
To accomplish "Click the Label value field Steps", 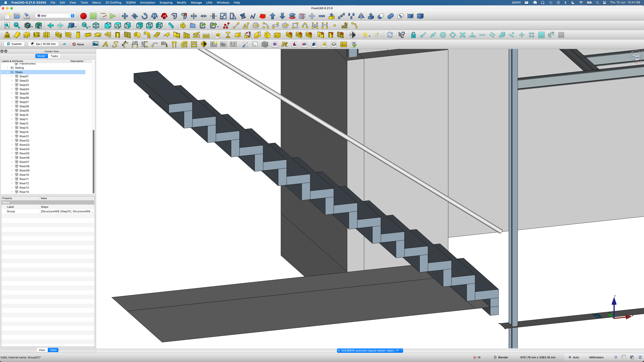I will tap(67, 207).
